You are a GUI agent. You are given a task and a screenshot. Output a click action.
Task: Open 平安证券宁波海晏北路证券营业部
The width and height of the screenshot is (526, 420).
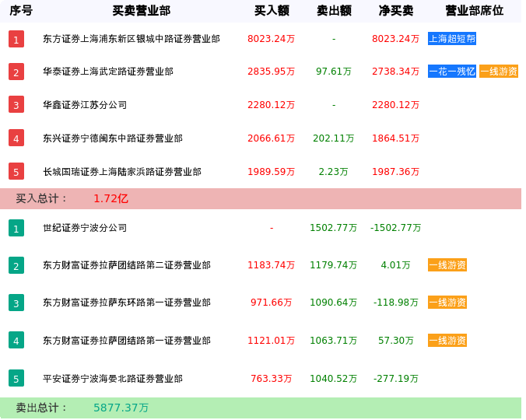pyautogui.click(x=113, y=379)
